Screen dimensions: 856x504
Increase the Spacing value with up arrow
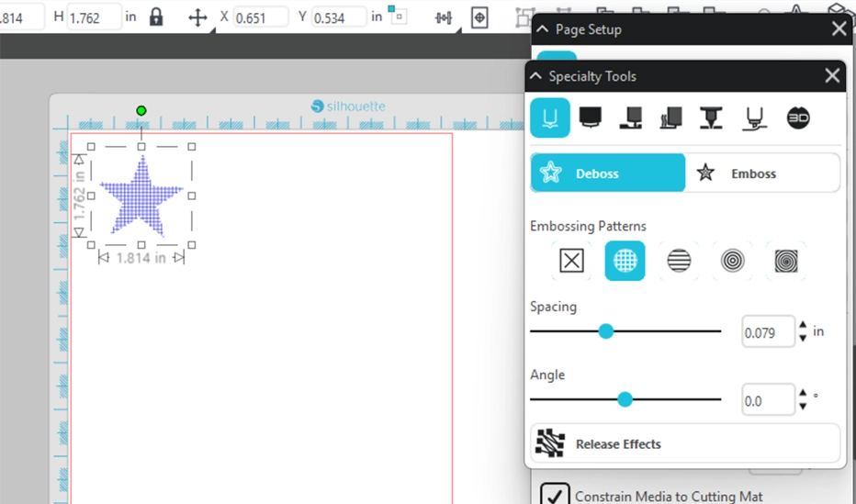click(x=804, y=325)
